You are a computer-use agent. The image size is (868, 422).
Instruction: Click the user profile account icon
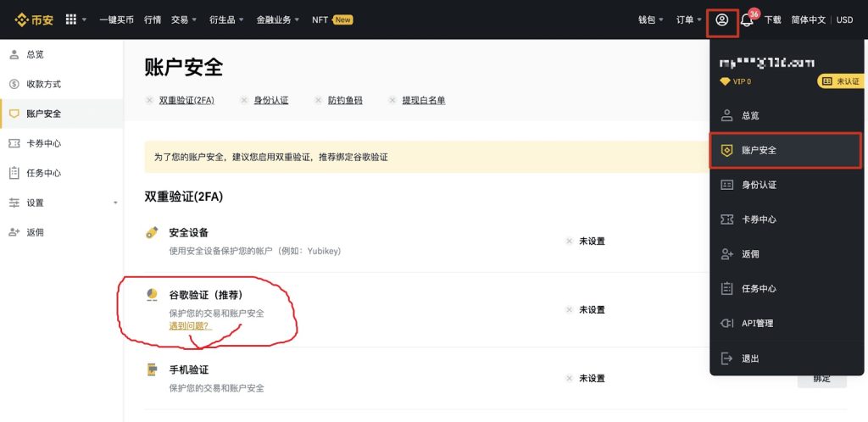[721, 19]
